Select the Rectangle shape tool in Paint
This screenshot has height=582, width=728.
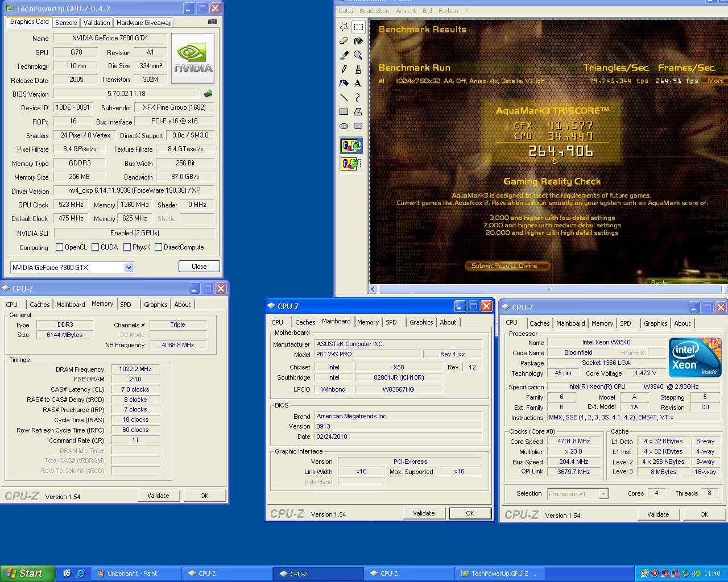(x=344, y=112)
